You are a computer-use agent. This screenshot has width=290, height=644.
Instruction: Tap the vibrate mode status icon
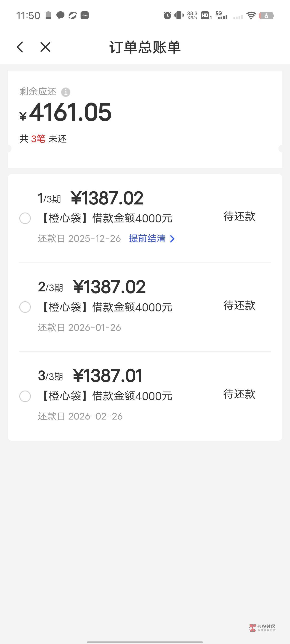click(179, 15)
